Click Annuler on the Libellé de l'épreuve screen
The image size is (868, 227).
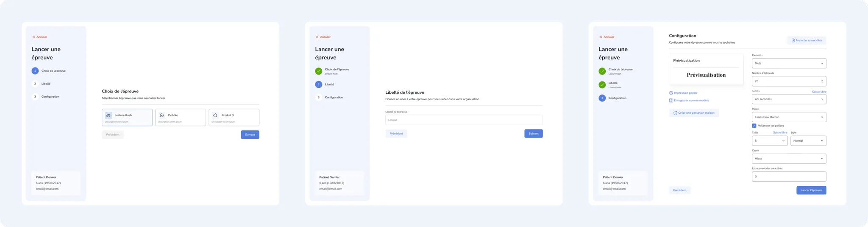coord(323,37)
